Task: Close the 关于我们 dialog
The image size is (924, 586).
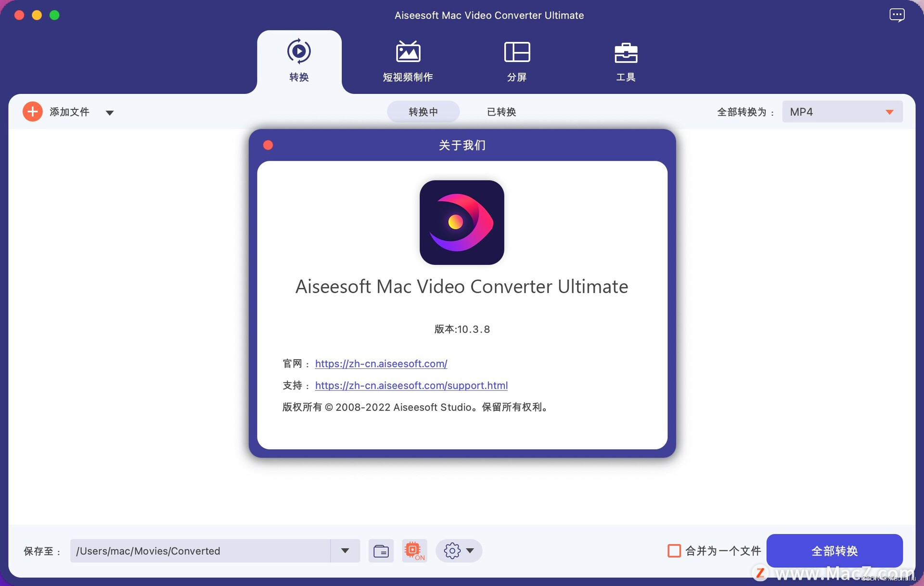Action: tap(268, 145)
